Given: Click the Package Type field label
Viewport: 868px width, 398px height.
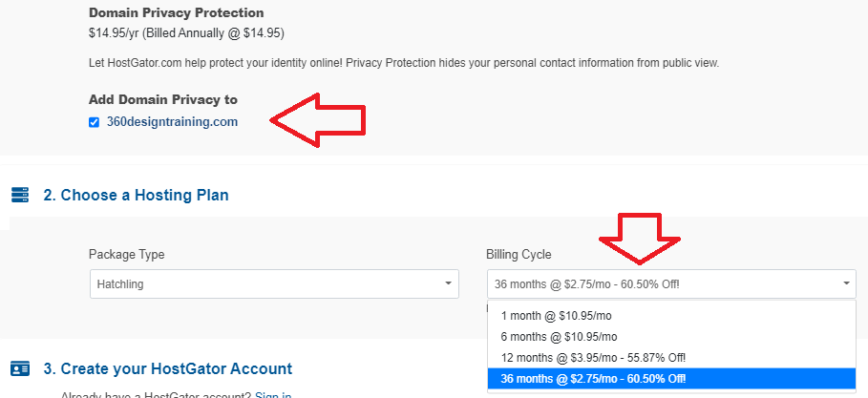Looking at the screenshot, I should point(126,255).
